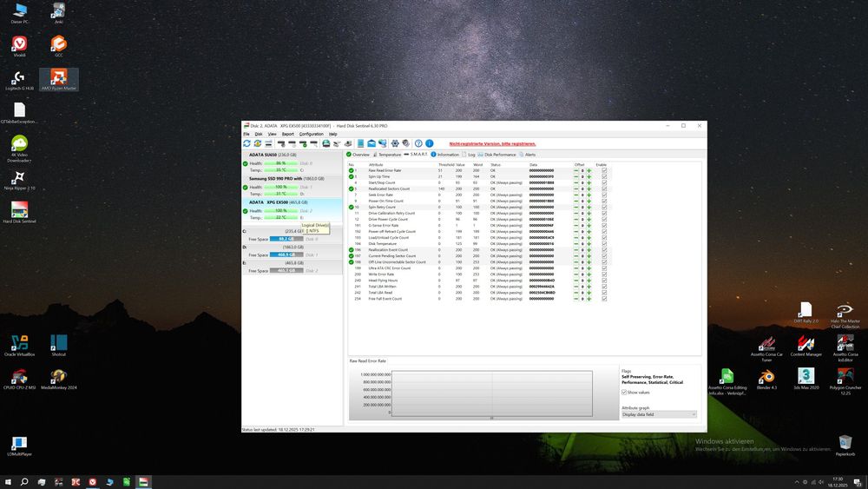Decrease offset for Spin Up Time

click(575, 176)
